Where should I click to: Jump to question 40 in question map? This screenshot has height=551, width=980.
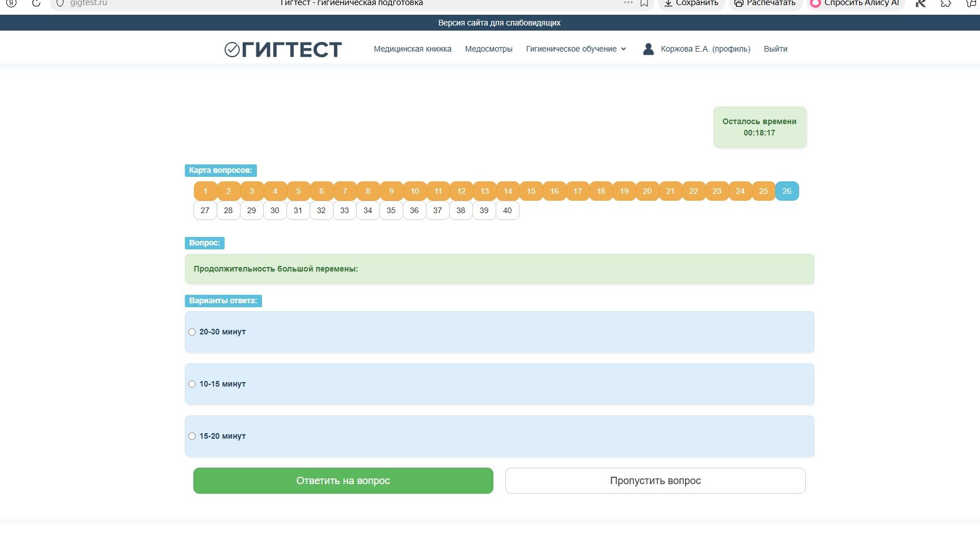coord(507,210)
